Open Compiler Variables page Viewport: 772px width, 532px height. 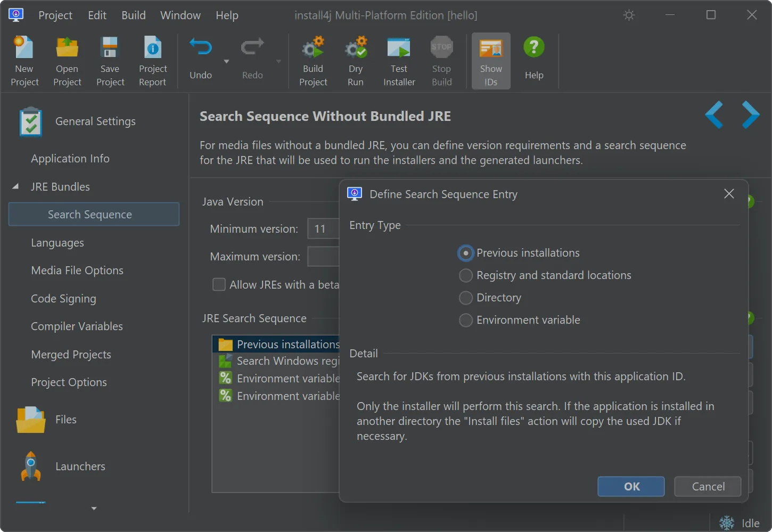point(77,326)
